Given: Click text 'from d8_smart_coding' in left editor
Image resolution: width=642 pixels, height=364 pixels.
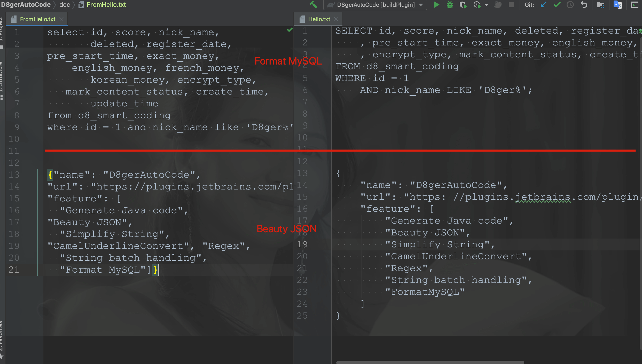Looking at the screenshot, I should click(109, 115).
